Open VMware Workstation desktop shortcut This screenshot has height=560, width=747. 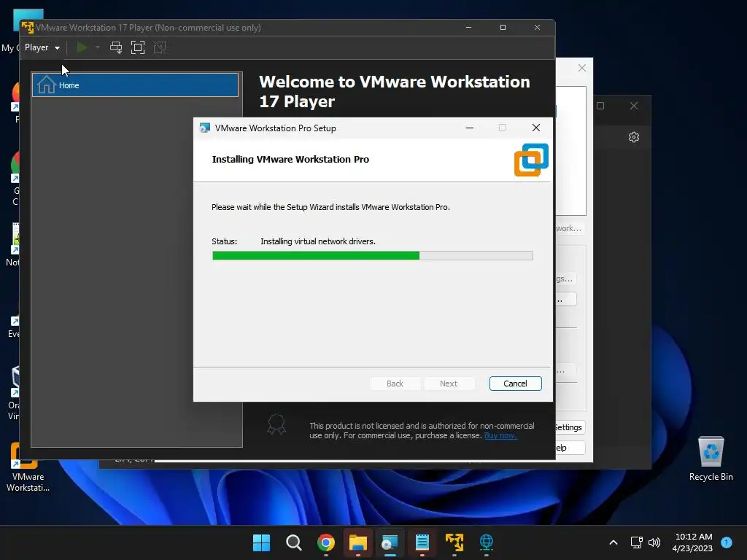coord(28,467)
